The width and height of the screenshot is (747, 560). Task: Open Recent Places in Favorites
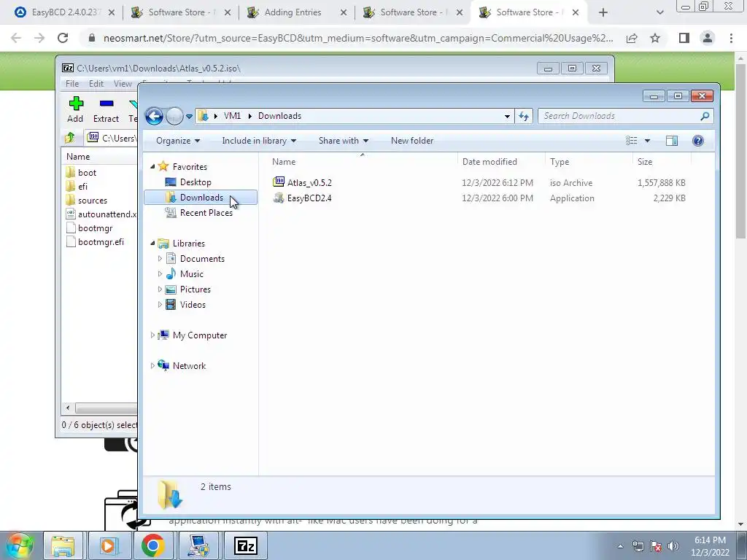point(206,213)
